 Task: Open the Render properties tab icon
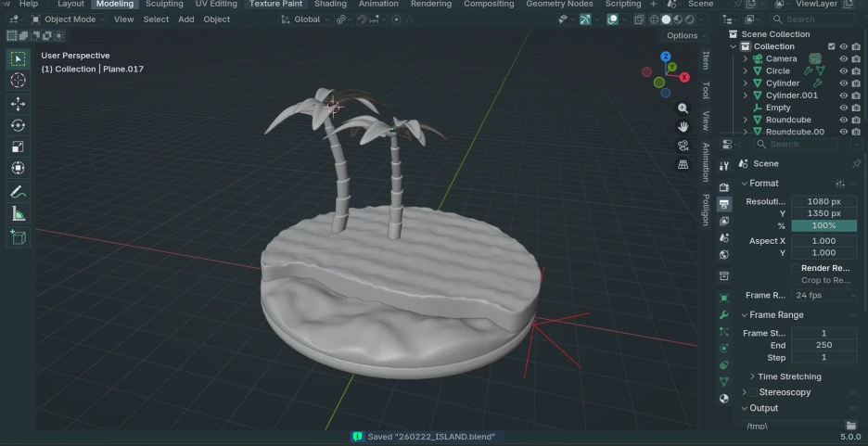[724, 187]
